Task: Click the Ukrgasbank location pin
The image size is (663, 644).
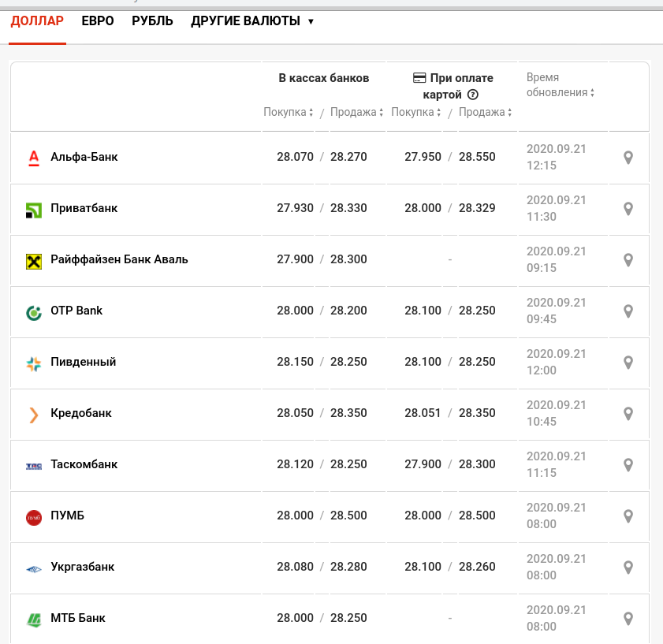Action: pyautogui.click(x=628, y=568)
